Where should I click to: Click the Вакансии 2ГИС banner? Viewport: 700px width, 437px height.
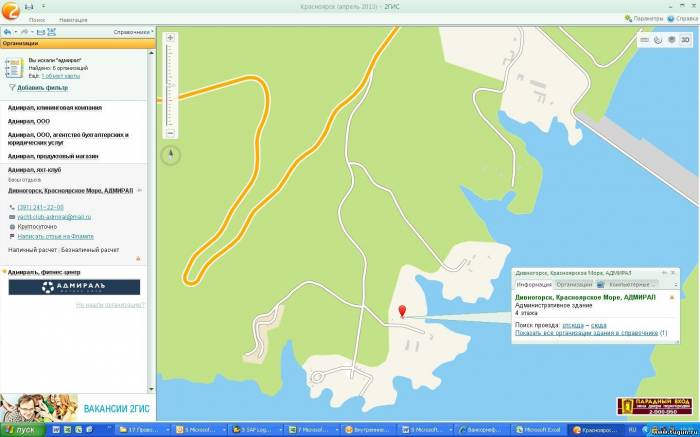[78, 408]
